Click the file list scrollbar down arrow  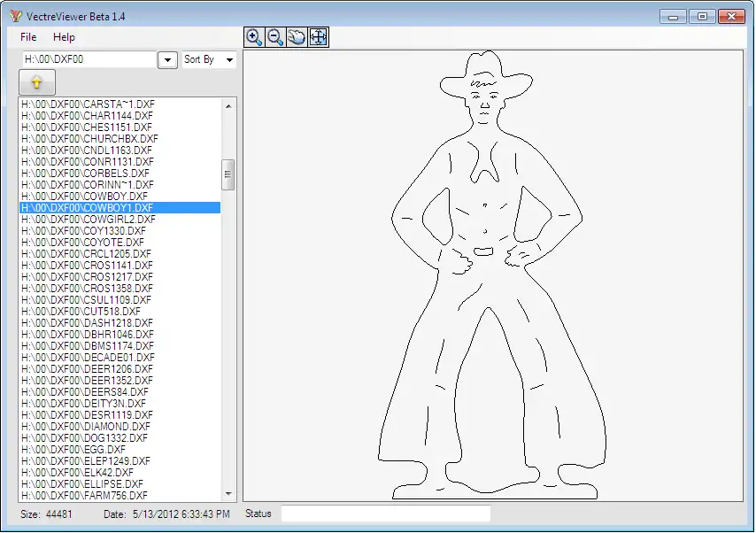pyautogui.click(x=228, y=494)
